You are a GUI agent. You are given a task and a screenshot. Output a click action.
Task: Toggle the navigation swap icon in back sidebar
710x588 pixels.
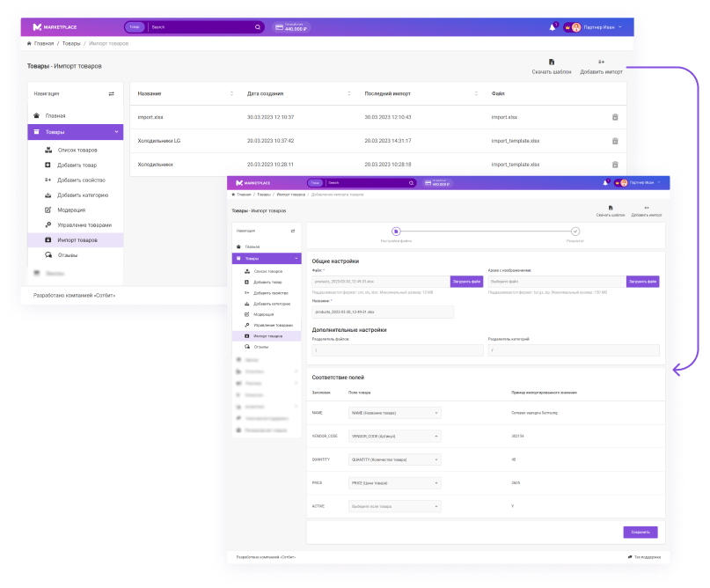tap(111, 92)
